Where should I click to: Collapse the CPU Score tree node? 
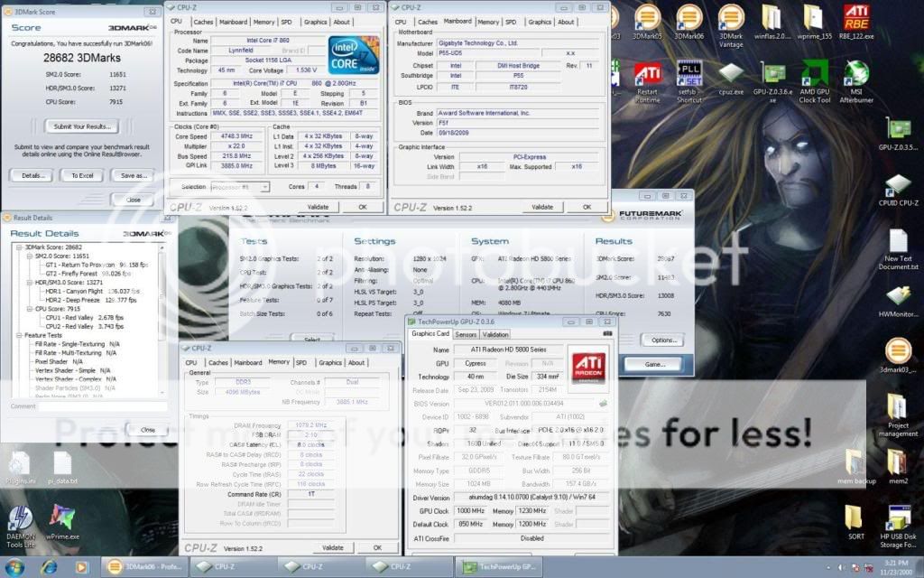click(x=30, y=309)
